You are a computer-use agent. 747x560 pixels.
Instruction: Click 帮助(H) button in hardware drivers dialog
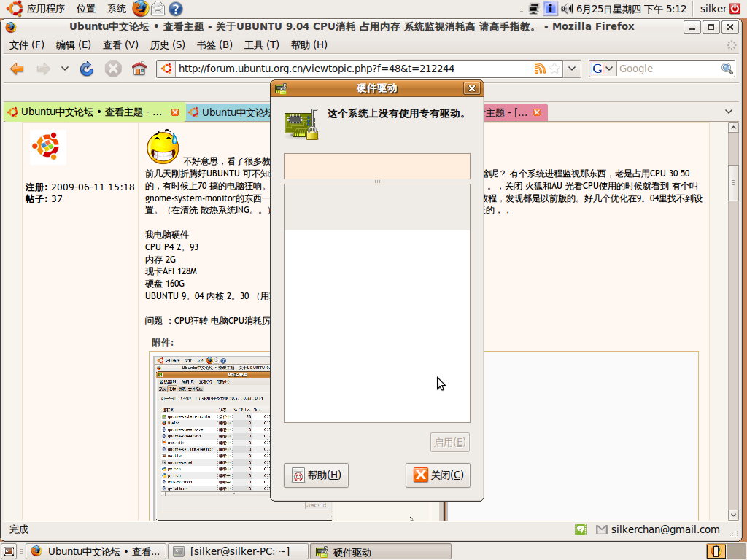[x=316, y=475]
